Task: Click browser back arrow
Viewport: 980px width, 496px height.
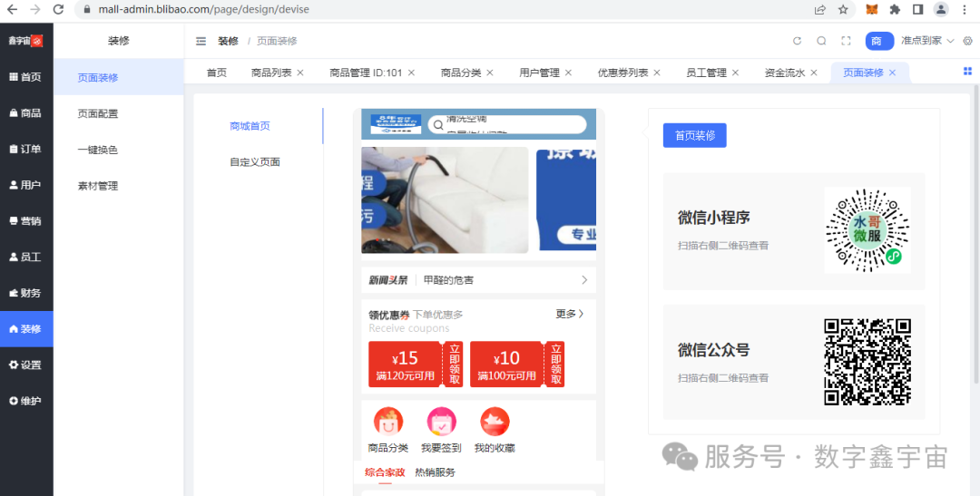Action: tap(12, 9)
